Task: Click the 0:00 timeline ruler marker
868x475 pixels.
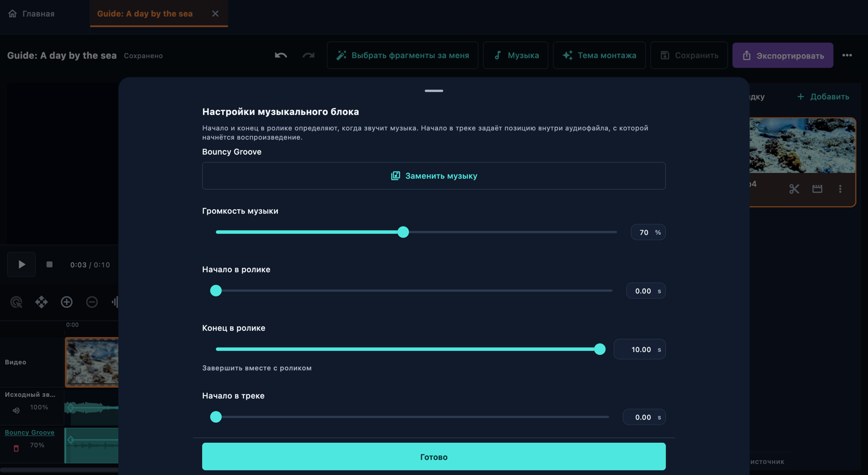Action: pos(72,325)
